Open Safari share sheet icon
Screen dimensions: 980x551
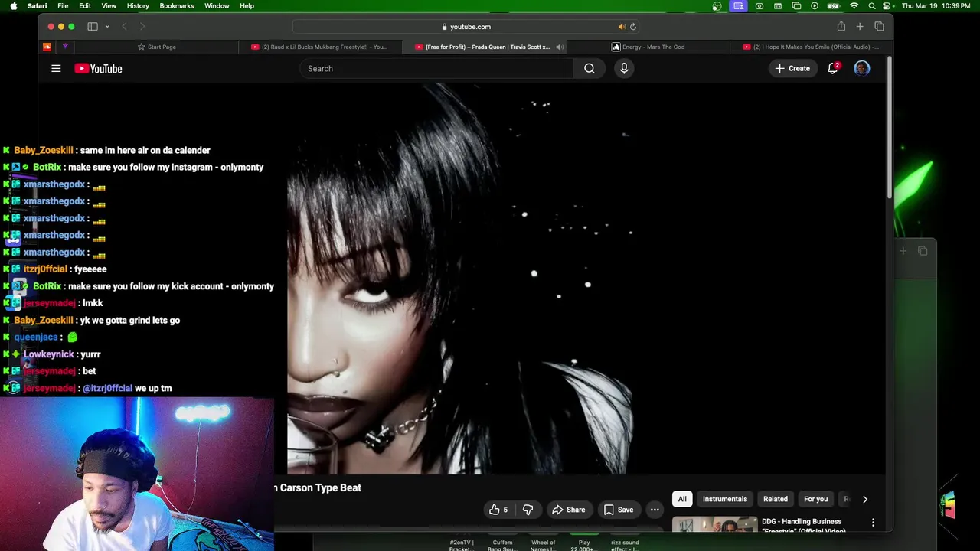click(x=841, y=27)
